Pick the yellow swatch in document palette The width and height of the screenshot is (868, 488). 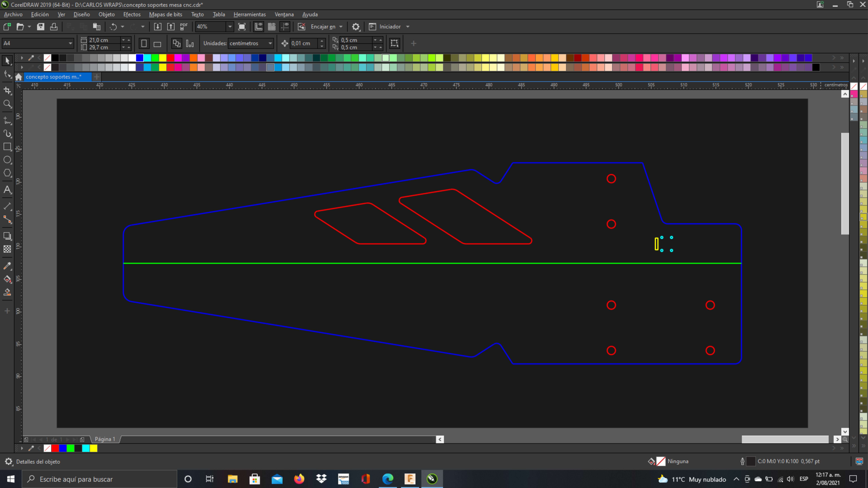tap(94, 448)
